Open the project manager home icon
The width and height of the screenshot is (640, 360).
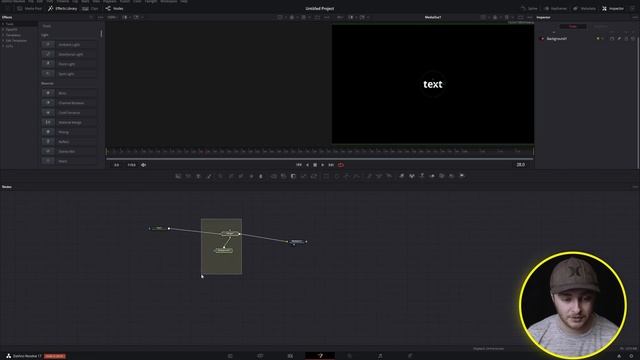(x=619, y=356)
